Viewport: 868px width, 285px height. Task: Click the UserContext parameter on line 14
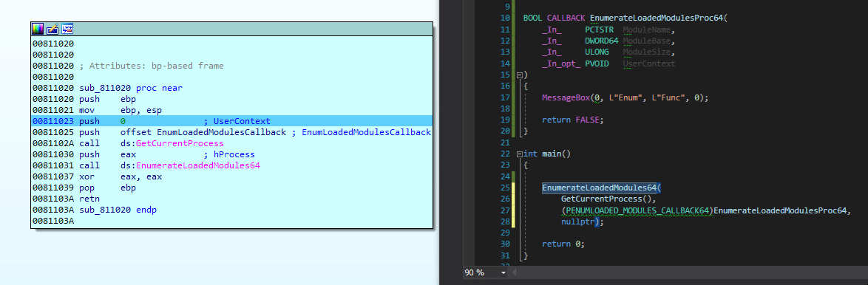[x=649, y=63]
